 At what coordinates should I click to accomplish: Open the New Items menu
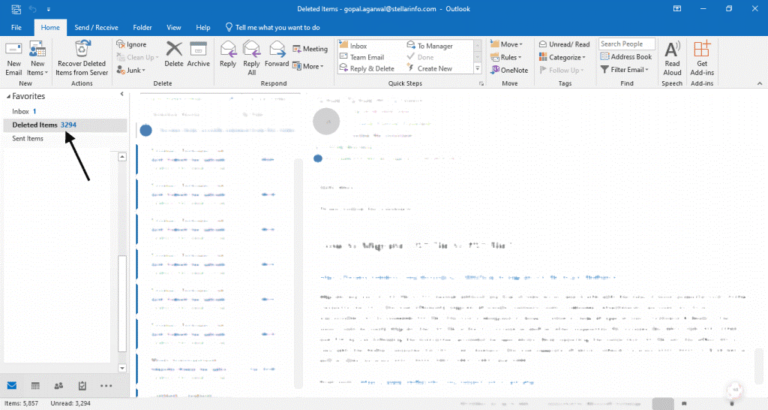click(37, 58)
